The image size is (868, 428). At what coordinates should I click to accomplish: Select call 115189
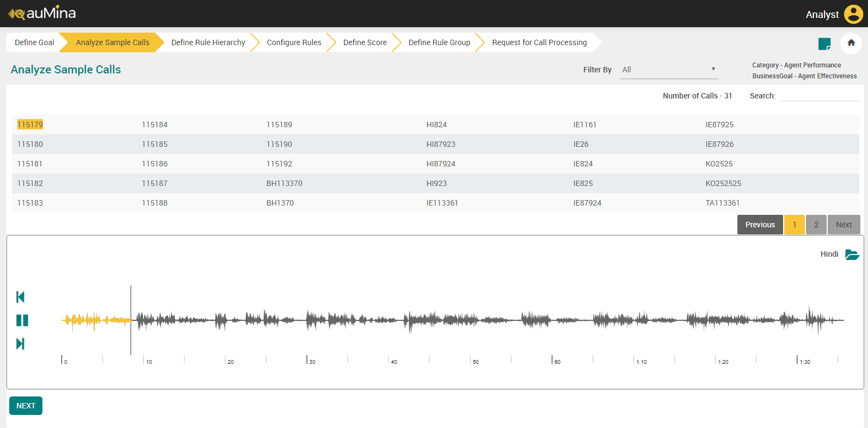279,125
